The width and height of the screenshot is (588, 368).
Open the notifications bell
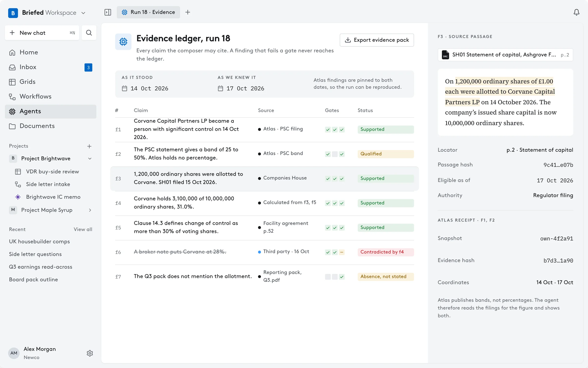click(576, 12)
